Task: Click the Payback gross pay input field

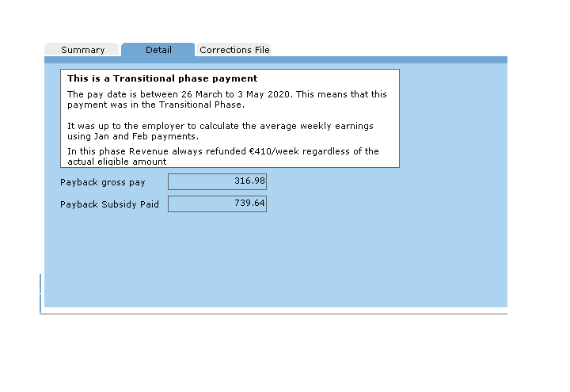Action: [x=217, y=182]
